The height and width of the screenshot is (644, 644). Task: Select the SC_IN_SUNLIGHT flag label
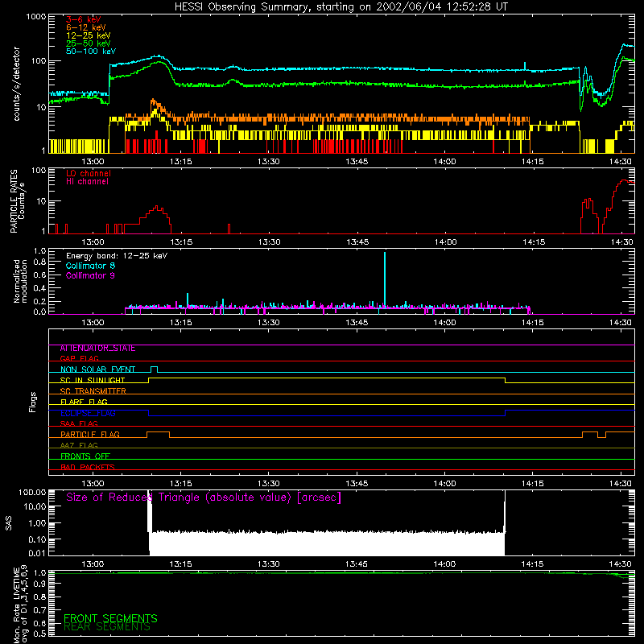click(93, 380)
